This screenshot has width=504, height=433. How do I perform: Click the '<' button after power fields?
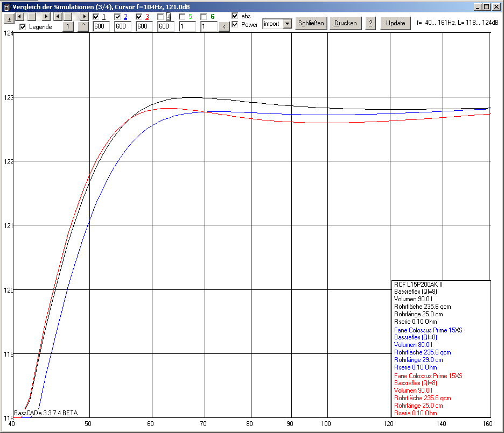click(x=224, y=27)
